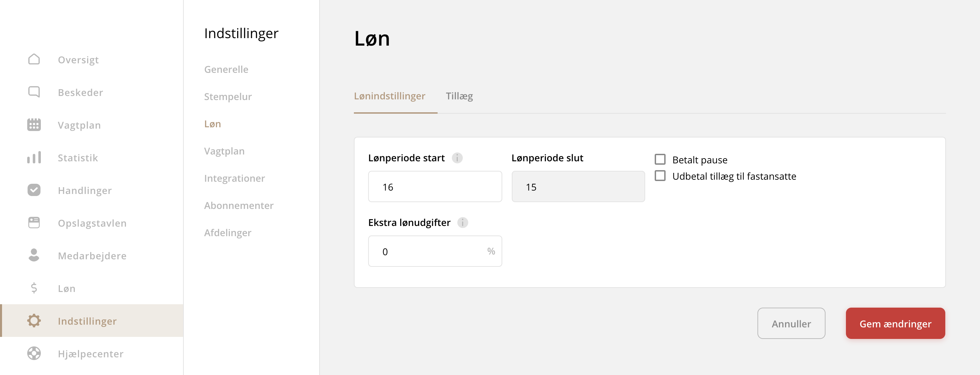Switch to the Tillæg tab
Image resolution: width=980 pixels, height=375 pixels.
tap(459, 96)
